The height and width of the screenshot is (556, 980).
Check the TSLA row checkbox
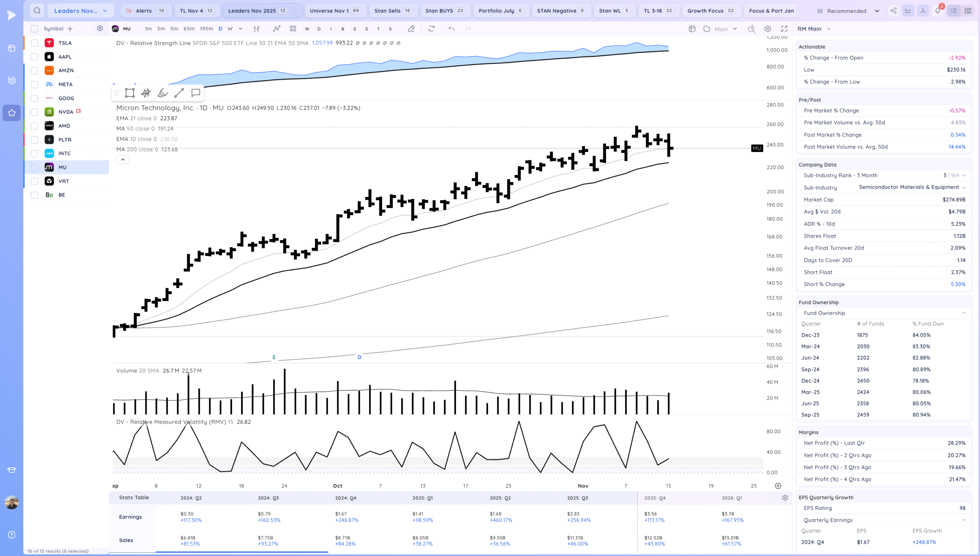pyautogui.click(x=34, y=43)
